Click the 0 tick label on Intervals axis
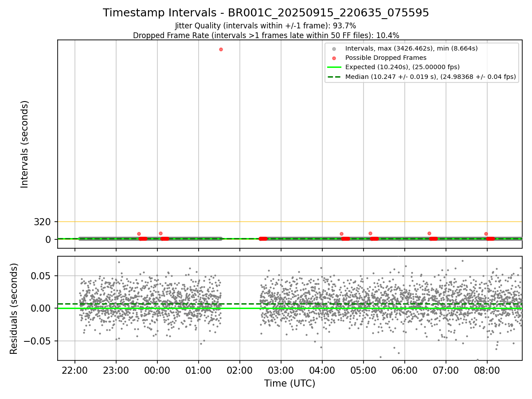 [x=49, y=239]
